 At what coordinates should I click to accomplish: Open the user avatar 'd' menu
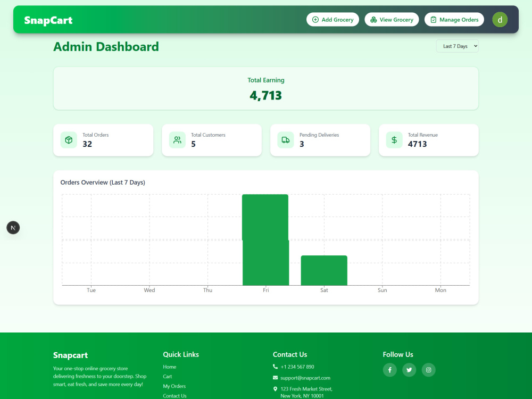[x=500, y=20]
